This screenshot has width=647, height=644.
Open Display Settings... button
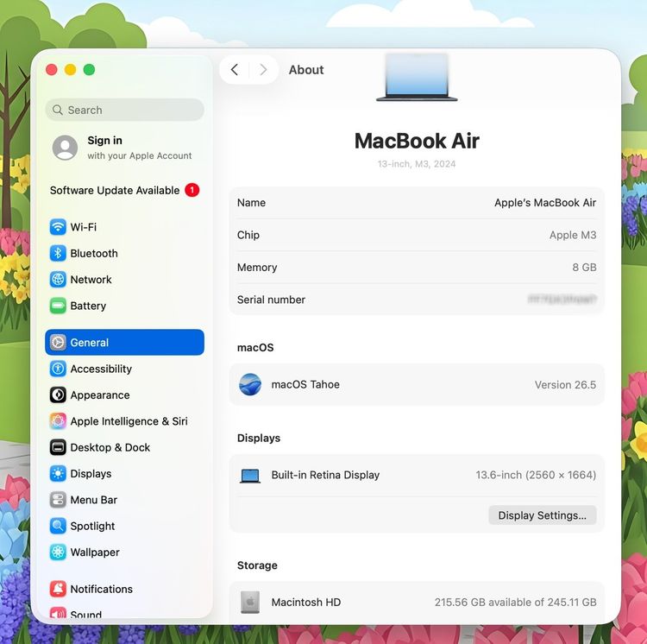[x=543, y=515]
